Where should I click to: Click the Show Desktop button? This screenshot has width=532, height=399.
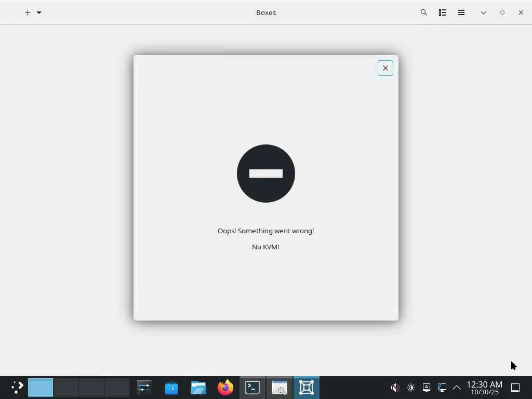pos(515,388)
